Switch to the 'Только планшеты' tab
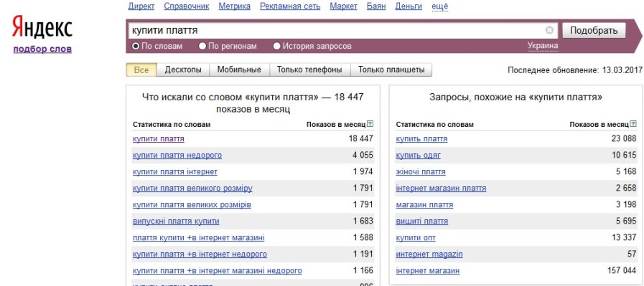Screen dimensions: 644x286 click(391, 70)
